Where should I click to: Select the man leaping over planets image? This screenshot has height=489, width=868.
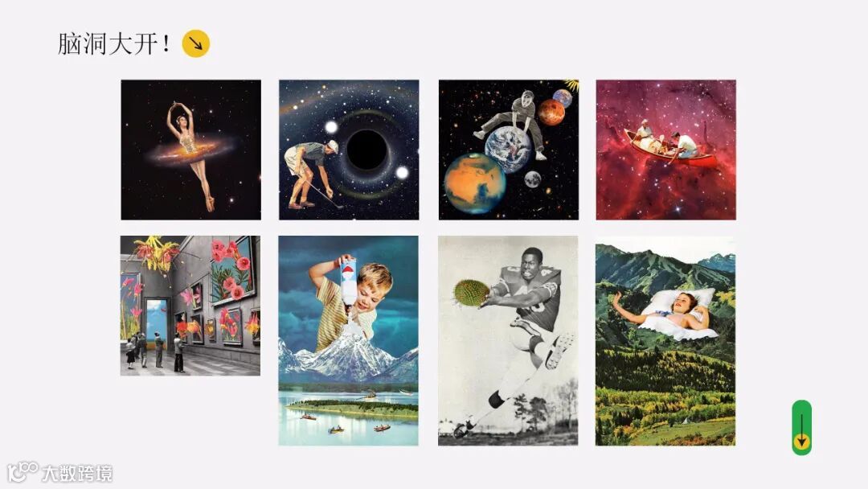point(509,150)
